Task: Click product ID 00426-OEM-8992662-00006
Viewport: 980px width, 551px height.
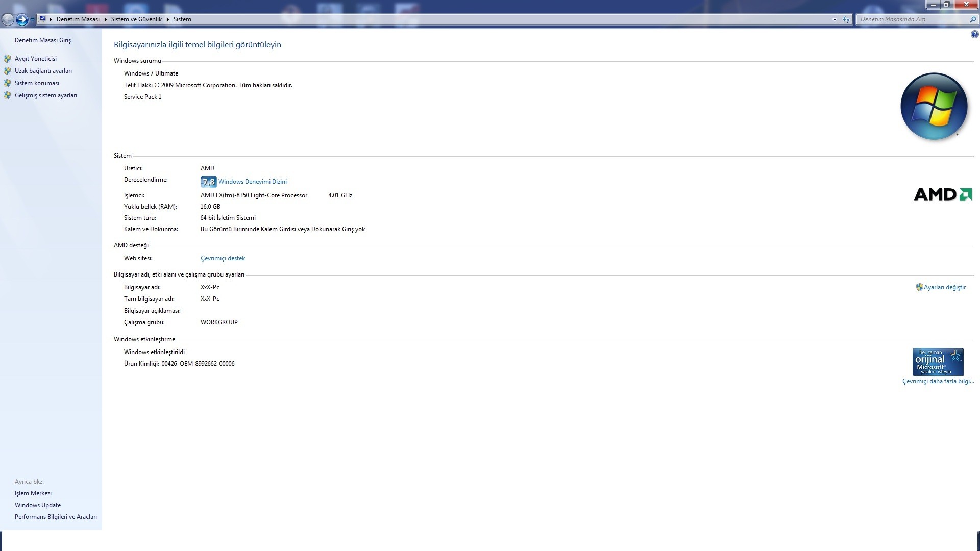Action: click(198, 364)
